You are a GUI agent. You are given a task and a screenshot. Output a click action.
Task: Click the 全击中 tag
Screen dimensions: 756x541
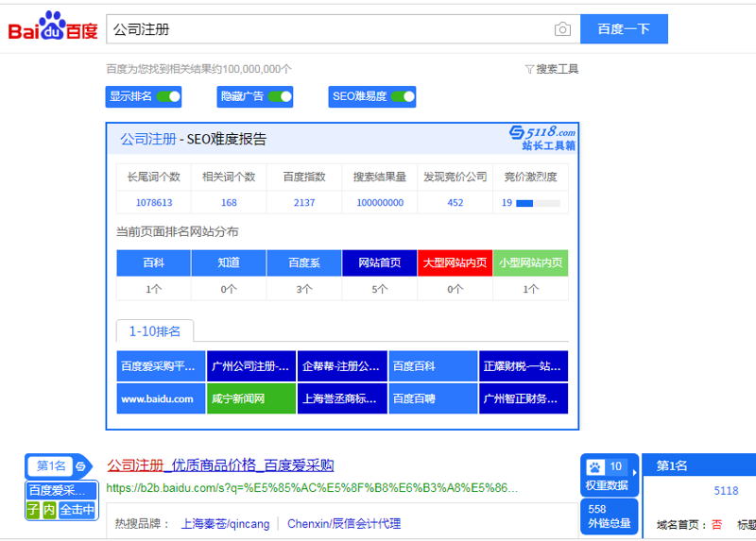coord(77,510)
